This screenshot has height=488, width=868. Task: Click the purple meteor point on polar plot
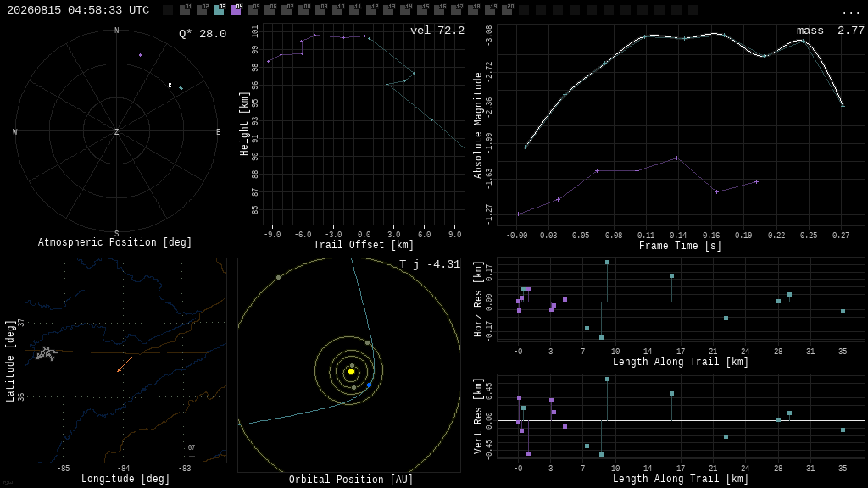coord(140,55)
